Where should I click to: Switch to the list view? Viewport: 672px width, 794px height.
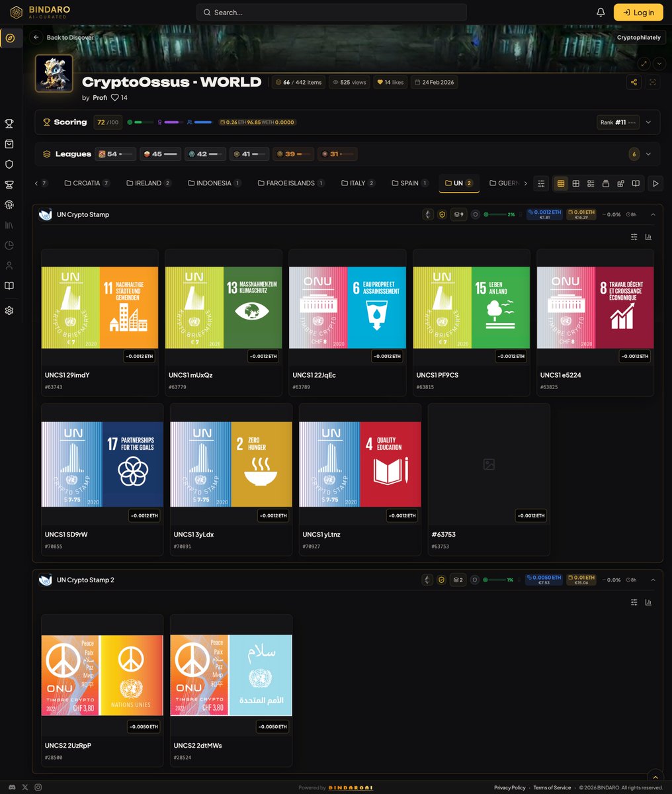click(591, 183)
